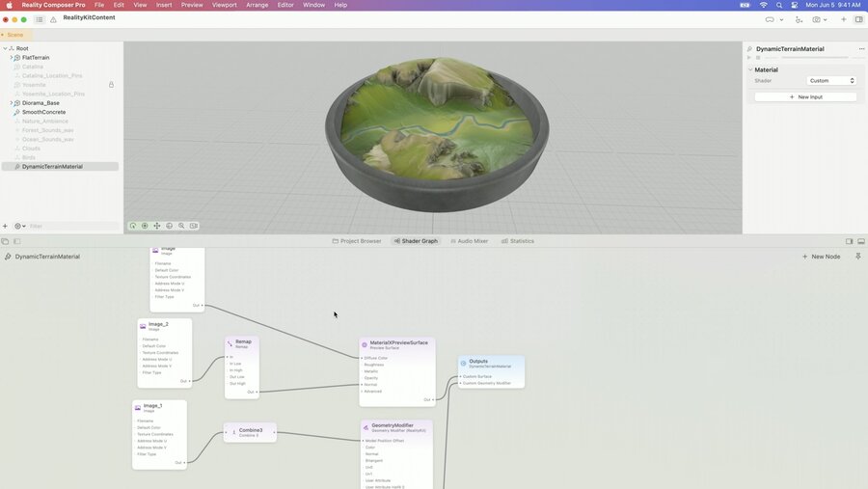Show the warnings triangle icon in toolbar

point(53,20)
